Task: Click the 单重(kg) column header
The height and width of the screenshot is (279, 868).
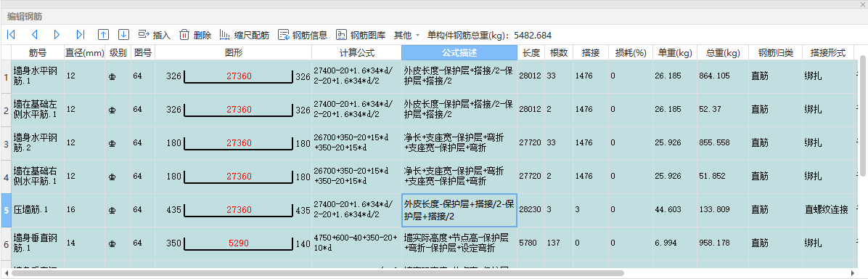Action: coord(675,53)
